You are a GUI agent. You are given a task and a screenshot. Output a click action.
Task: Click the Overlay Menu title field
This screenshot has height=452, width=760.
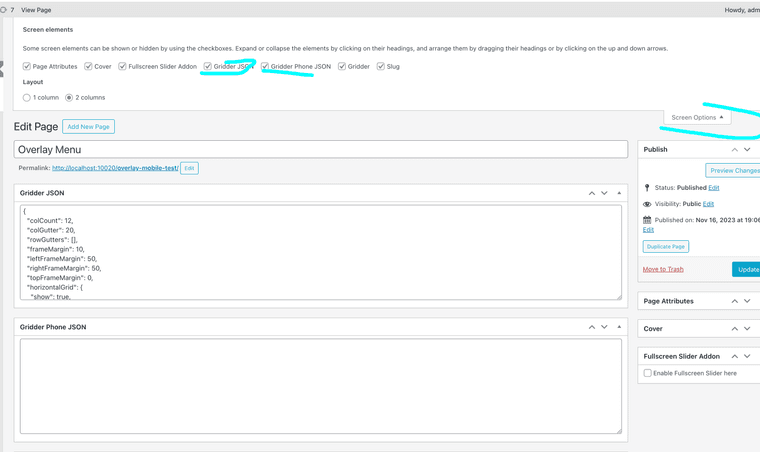(x=320, y=149)
